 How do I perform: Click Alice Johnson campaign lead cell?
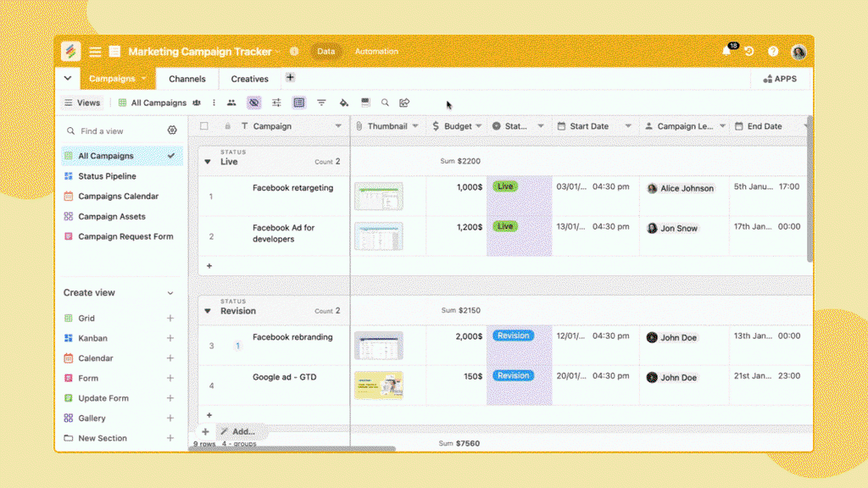[x=684, y=196]
